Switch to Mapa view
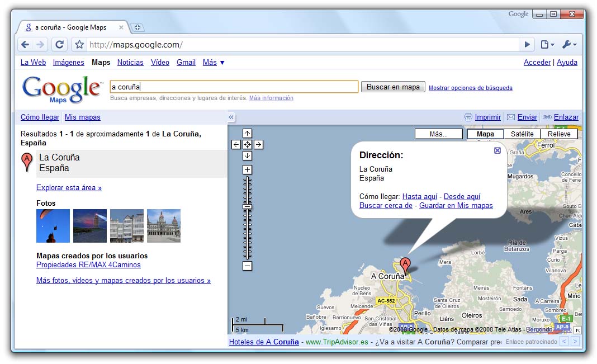Image resolution: width=597 pixels, height=364 pixels. pos(485,134)
